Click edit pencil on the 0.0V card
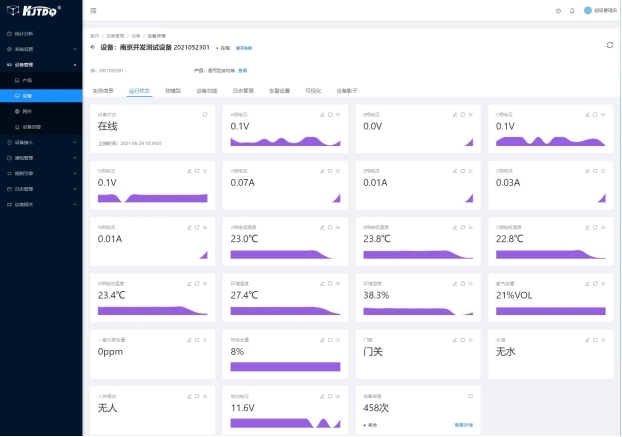 click(x=454, y=115)
